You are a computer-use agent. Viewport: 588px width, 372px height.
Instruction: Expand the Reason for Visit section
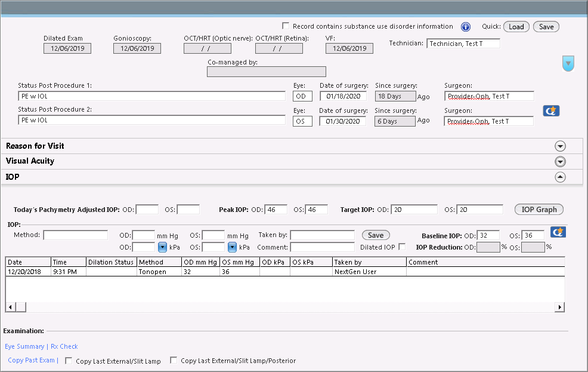pyautogui.click(x=560, y=146)
